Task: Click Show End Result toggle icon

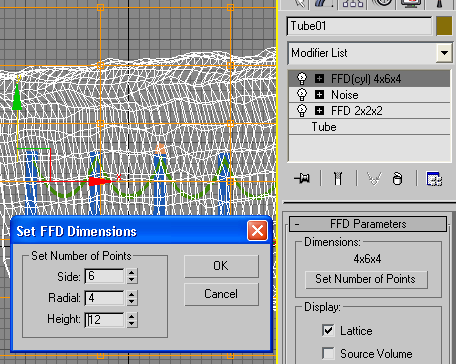Action: pos(338,178)
